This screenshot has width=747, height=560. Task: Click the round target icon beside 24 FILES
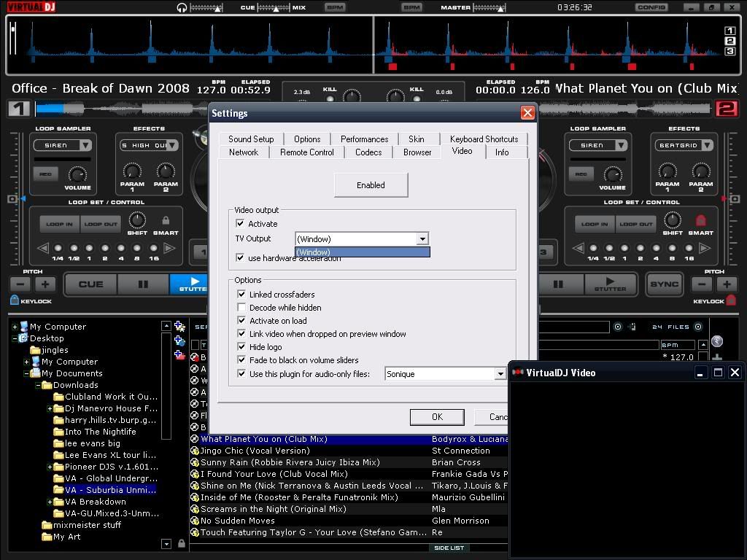tap(698, 327)
